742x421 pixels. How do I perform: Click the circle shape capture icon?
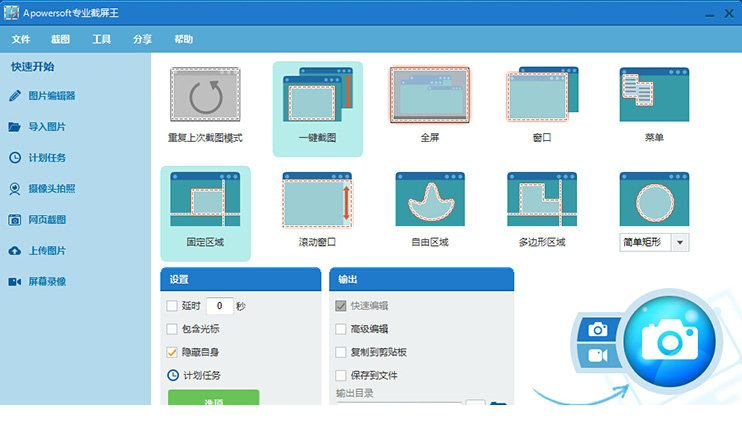(x=654, y=199)
